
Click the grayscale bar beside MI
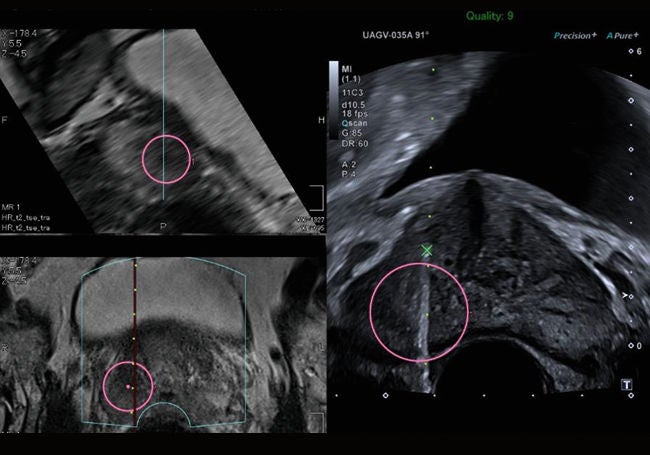334,99
